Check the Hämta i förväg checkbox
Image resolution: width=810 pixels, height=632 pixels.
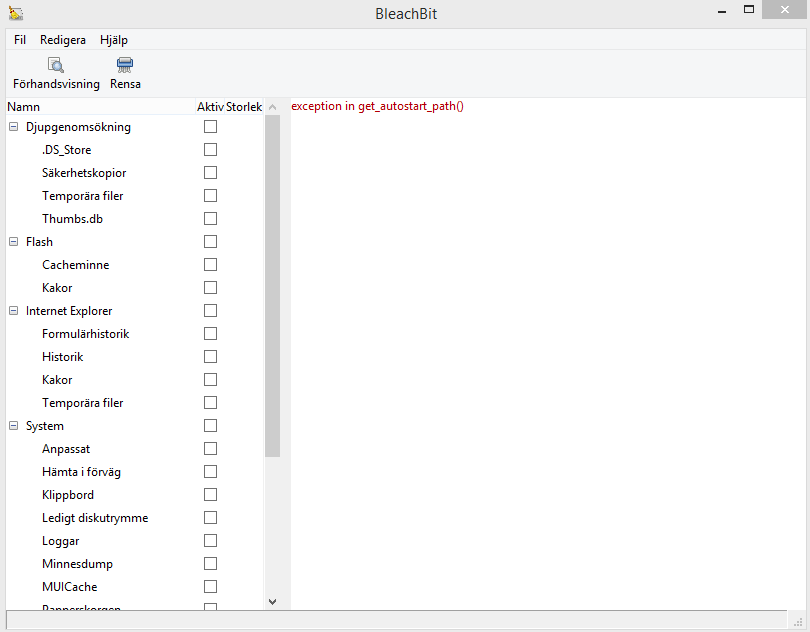(x=210, y=471)
